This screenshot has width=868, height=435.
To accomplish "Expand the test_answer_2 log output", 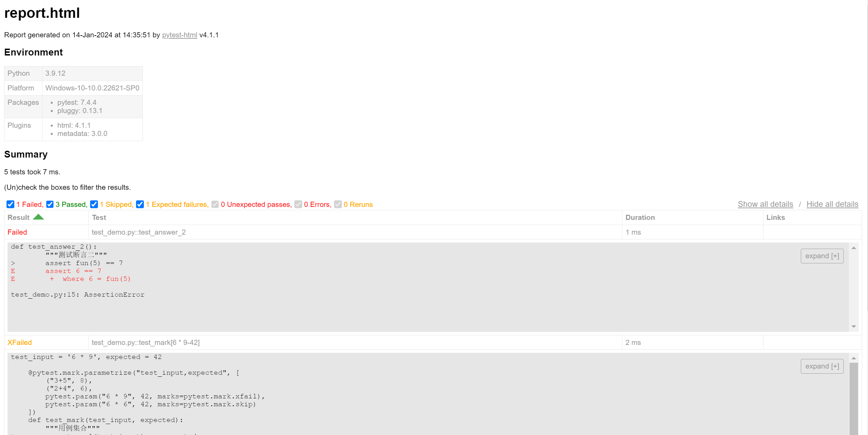I will 822,256.
